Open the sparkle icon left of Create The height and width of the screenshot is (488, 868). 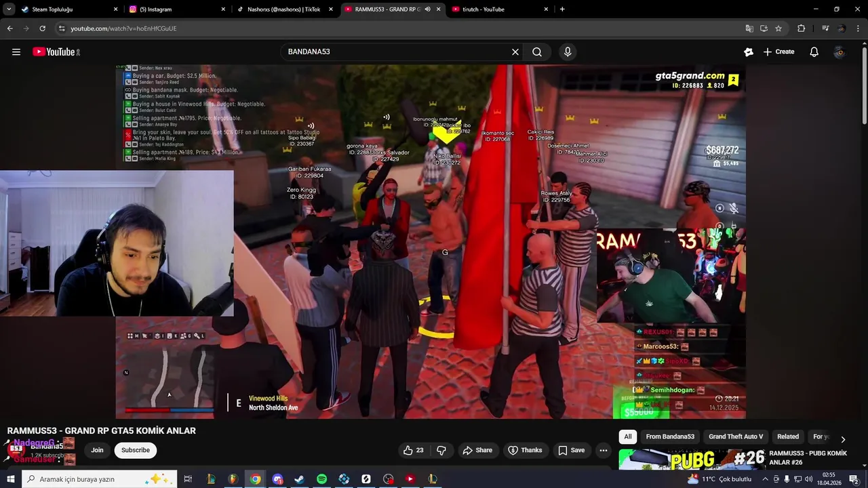point(749,52)
